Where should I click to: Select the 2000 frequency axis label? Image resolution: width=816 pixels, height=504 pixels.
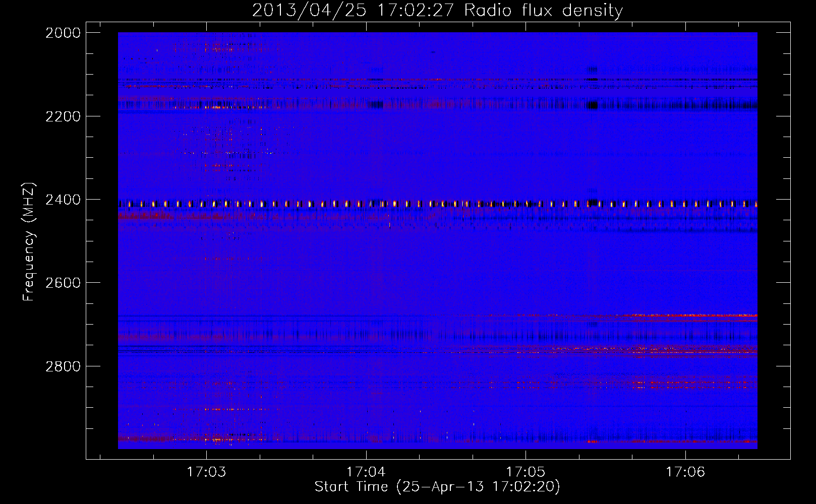63,33
